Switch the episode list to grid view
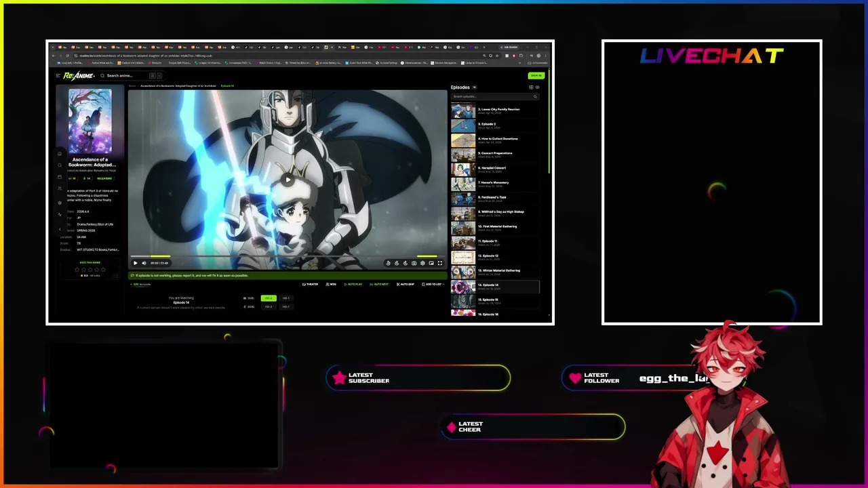The height and width of the screenshot is (488, 868). 531,87
